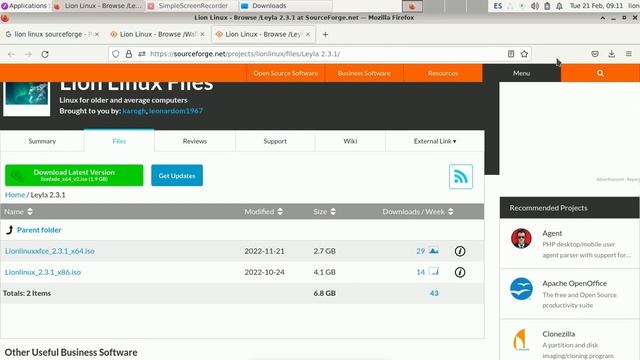View info for Lionlinuxxfce_2.3.1_x64.iso

[x=460, y=251]
